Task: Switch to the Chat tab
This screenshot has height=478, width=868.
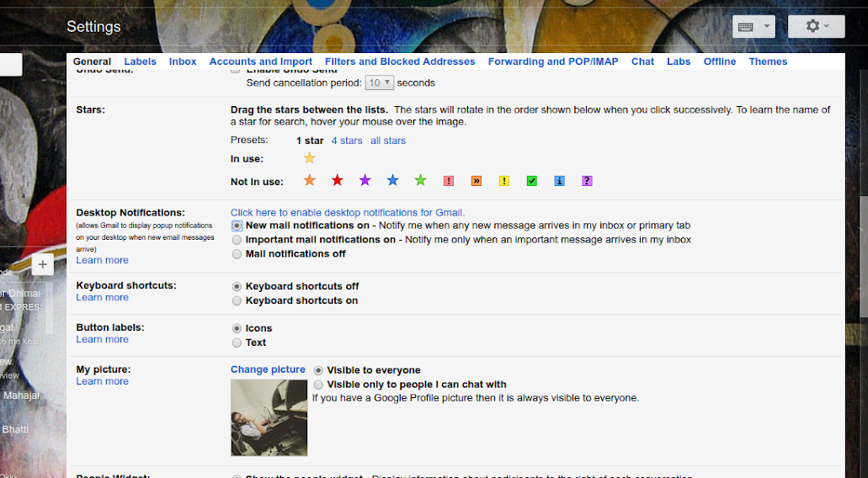Action: click(x=642, y=61)
